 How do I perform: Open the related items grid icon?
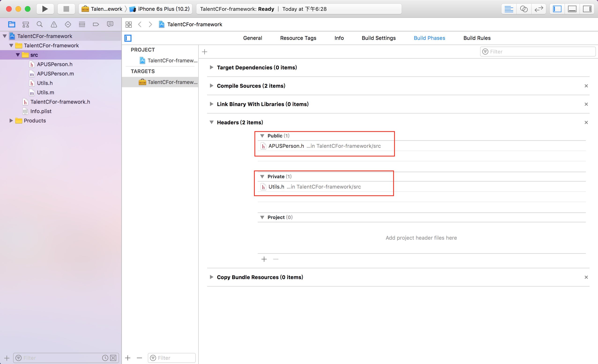tap(129, 24)
